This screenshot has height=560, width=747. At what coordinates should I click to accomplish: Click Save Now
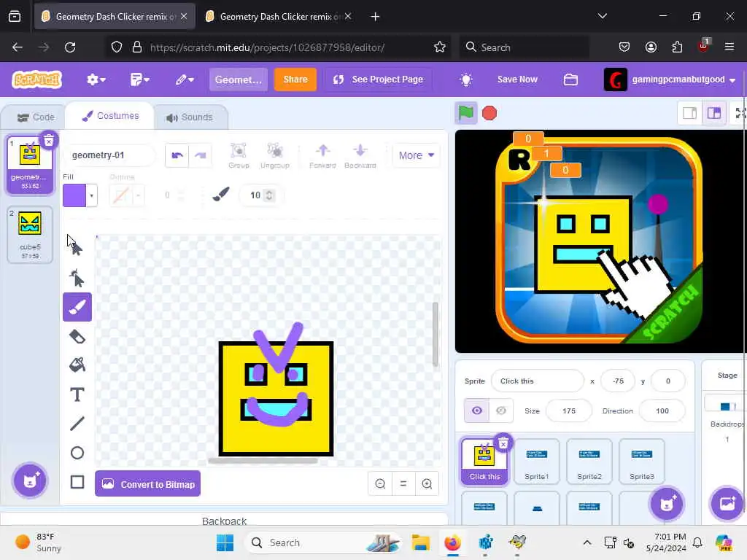517,79
